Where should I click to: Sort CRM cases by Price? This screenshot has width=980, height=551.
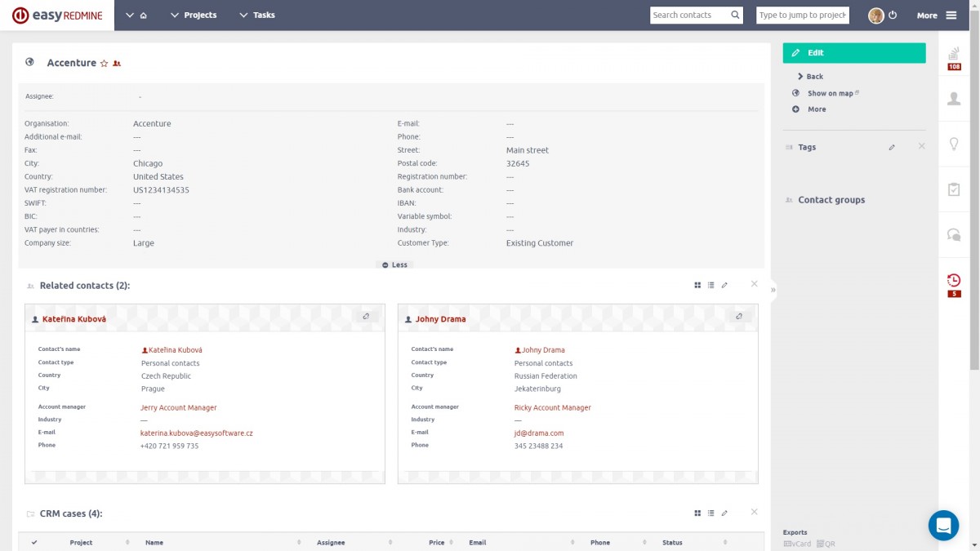[437, 542]
